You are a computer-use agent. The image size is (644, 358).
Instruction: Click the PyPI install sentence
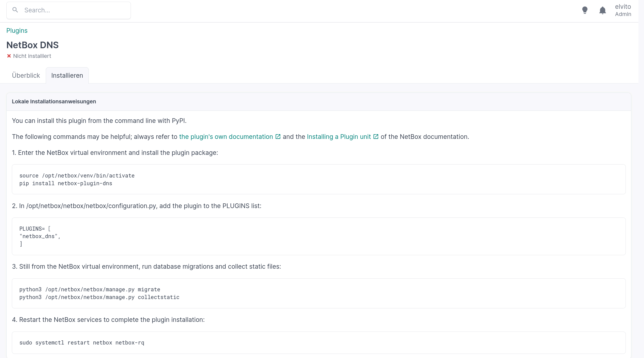tap(99, 121)
